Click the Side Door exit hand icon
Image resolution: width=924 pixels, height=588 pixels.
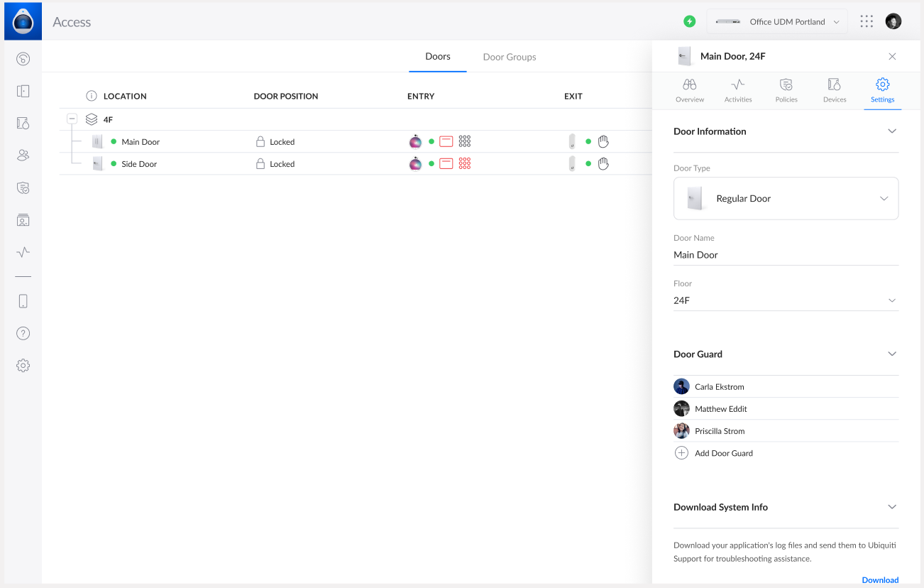click(603, 164)
